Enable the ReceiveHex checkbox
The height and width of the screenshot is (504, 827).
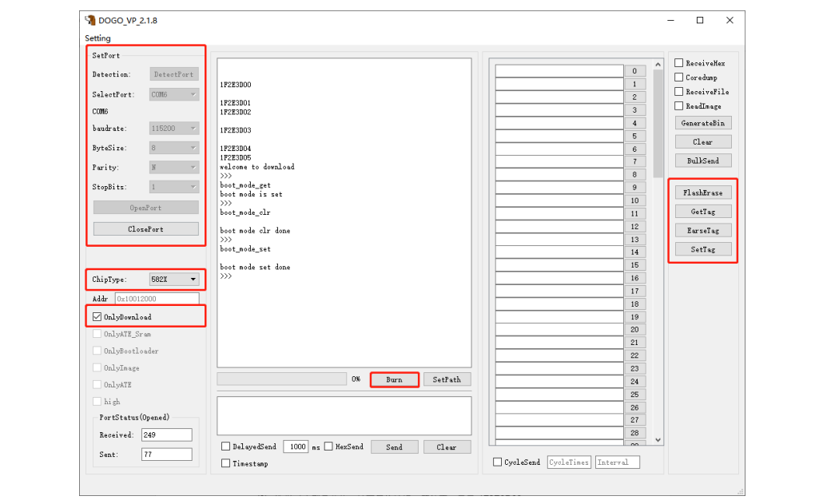click(679, 63)
